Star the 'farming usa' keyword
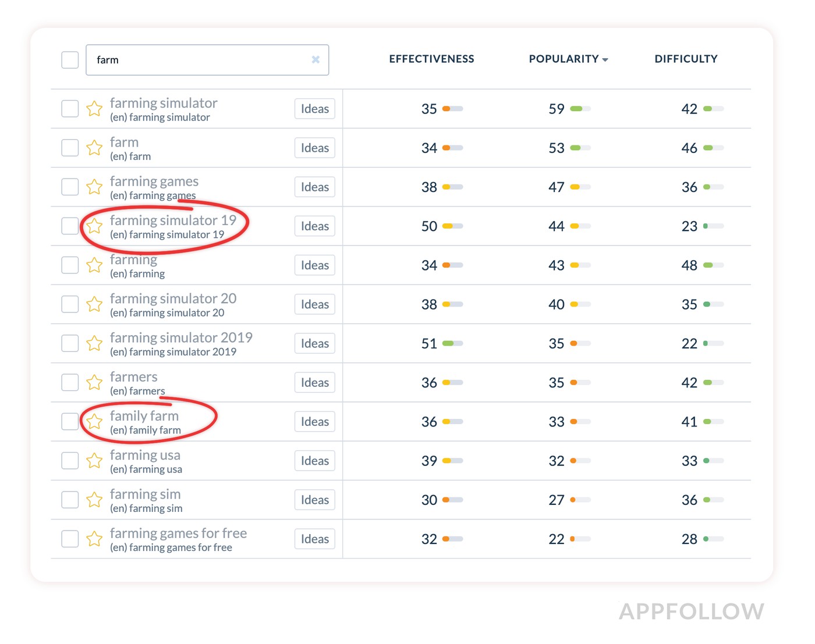Screen dimensions: 815x644 (94, 461)
